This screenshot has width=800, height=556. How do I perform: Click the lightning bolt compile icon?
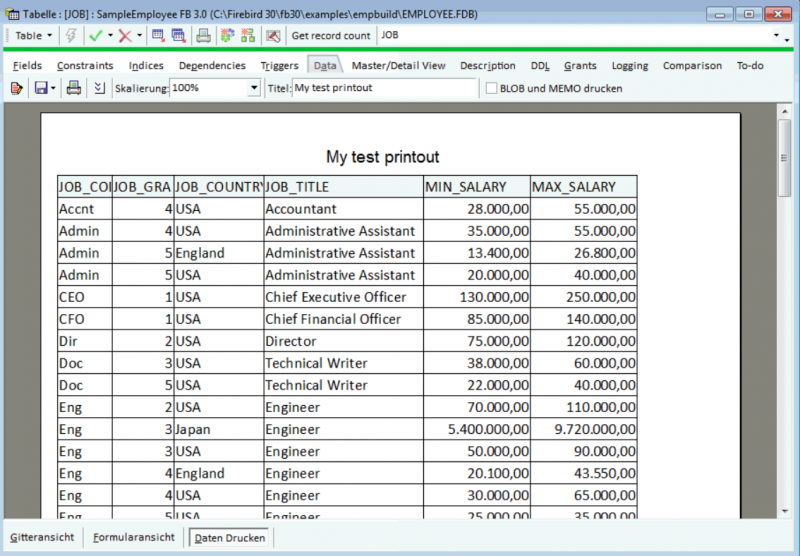coord(71,36)
